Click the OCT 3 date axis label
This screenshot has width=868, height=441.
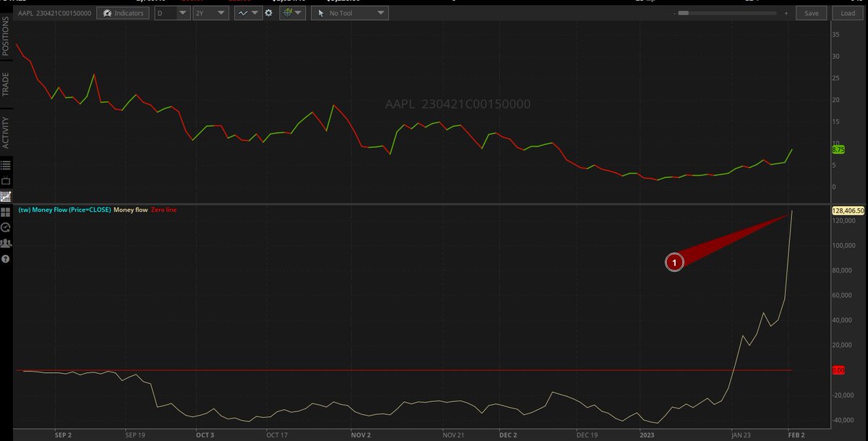205,435
